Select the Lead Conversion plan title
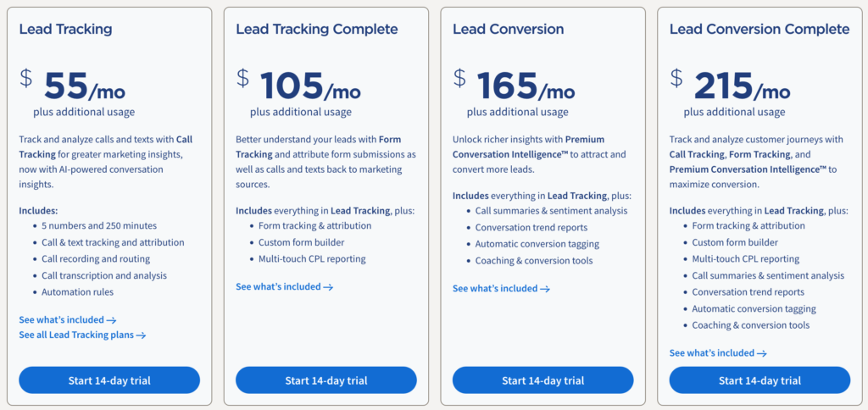Screen dimensions: 868x410 click(510, 30)
